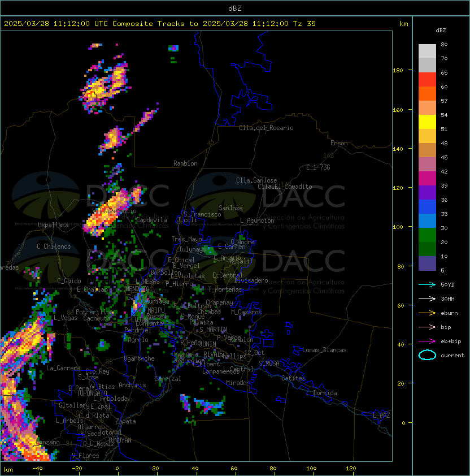Image resolution: width=470 pixels, height=476 pixels.
Task: Click the 'Catitas' map label
Action: tap(293, 378)
